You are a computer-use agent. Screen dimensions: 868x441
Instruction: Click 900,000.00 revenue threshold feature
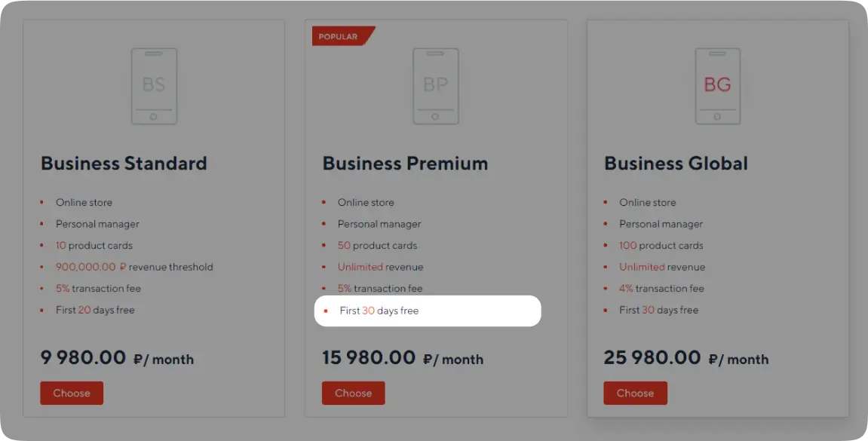click(x=134, y=267)
